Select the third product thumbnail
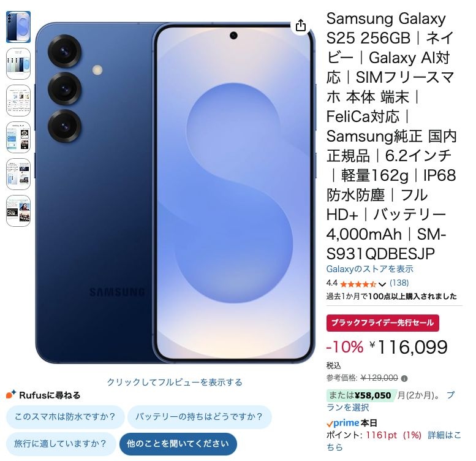 point(18,101)
